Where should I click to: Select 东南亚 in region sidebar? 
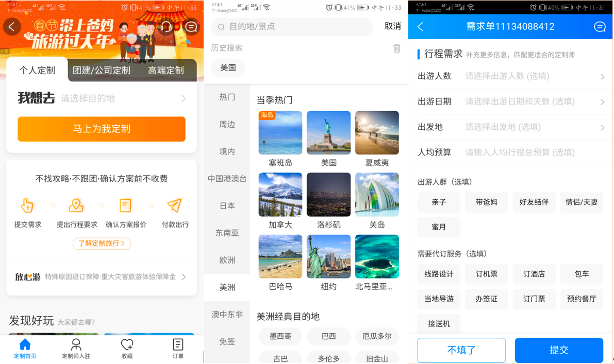tap(227, 233)
